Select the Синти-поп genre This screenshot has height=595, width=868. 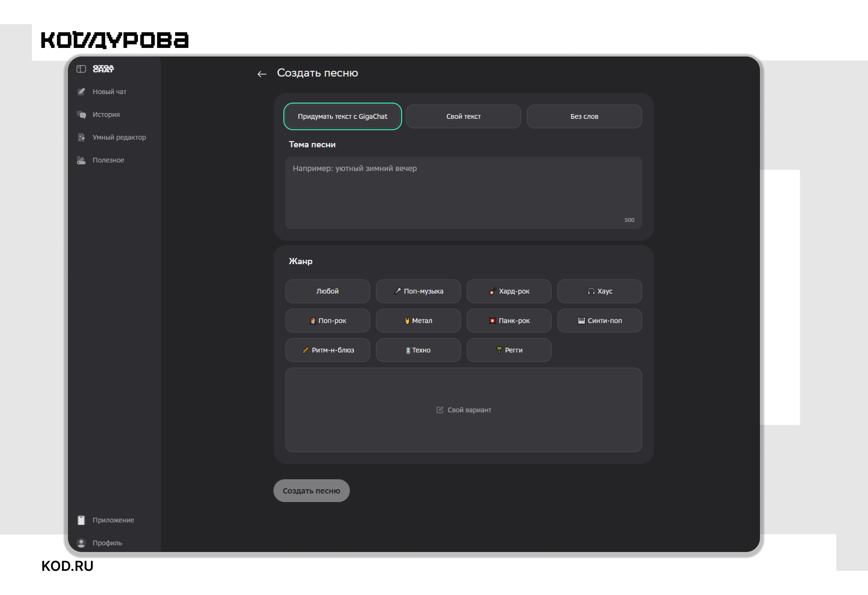[600, 321]
